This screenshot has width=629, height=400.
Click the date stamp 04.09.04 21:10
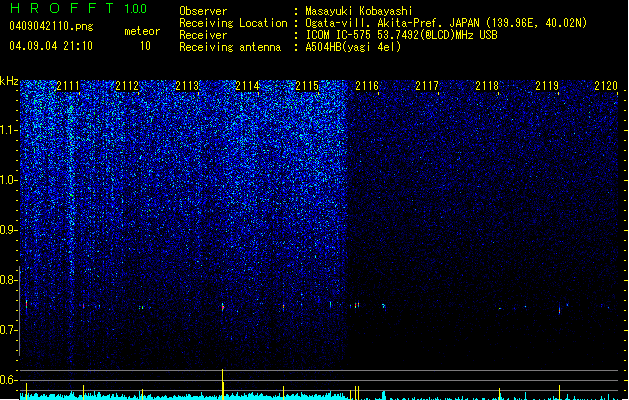51,46
